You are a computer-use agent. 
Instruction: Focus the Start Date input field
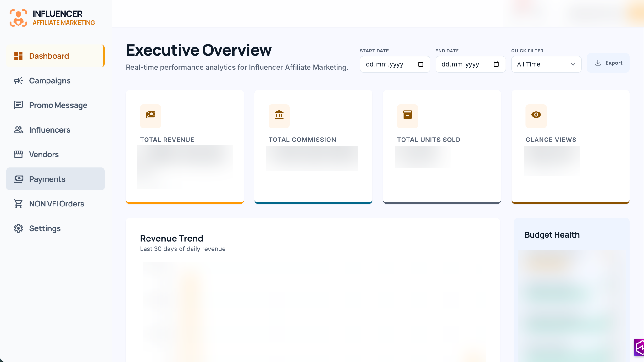tap(395, 64)
